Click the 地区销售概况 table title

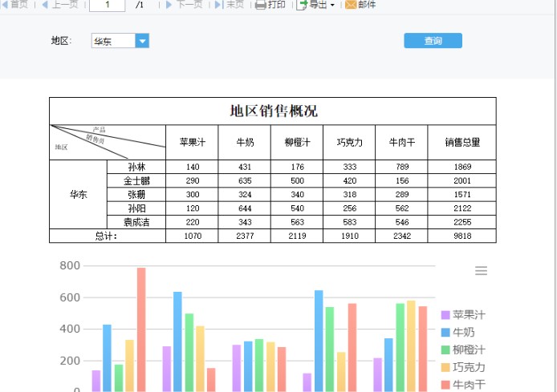(273, 111)
